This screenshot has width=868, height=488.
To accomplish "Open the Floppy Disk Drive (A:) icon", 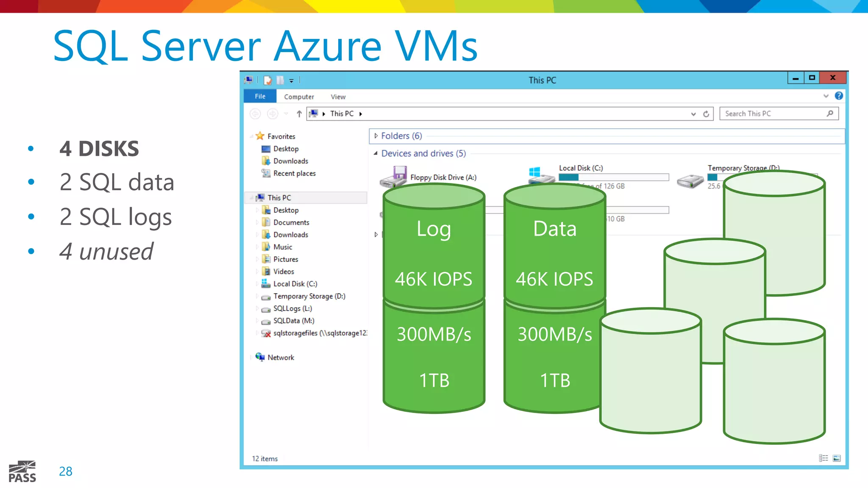I will point(393,177).
